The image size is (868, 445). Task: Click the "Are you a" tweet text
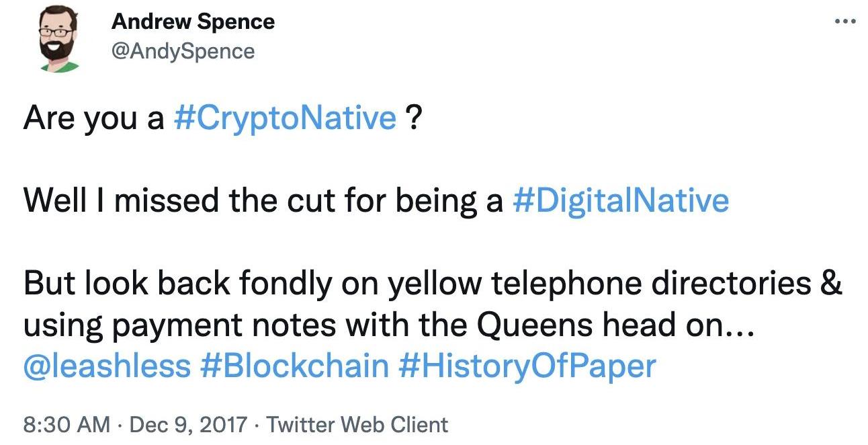pyautogui.click(x=94, y=118)
